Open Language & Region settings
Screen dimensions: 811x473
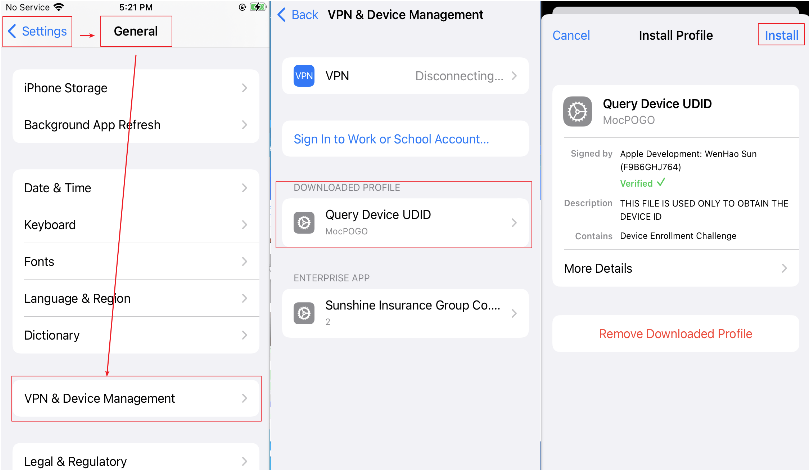[135, 299]
